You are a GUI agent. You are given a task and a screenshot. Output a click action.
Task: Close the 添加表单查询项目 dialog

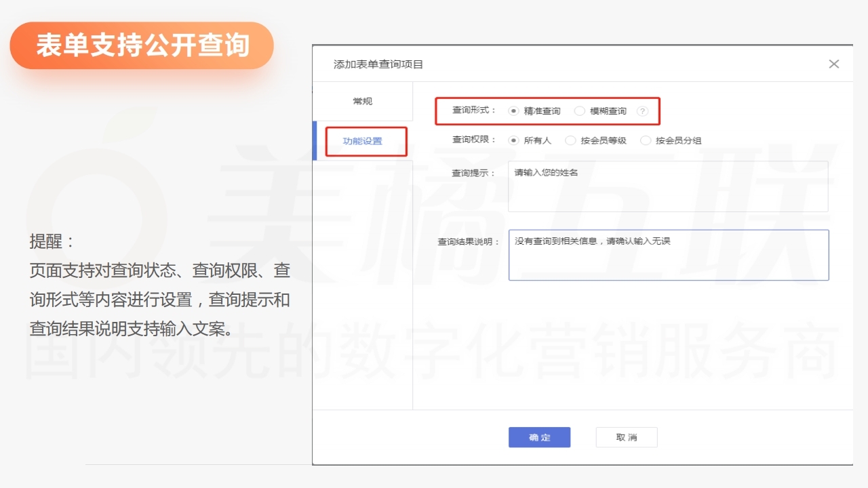[x=834, y=64]
